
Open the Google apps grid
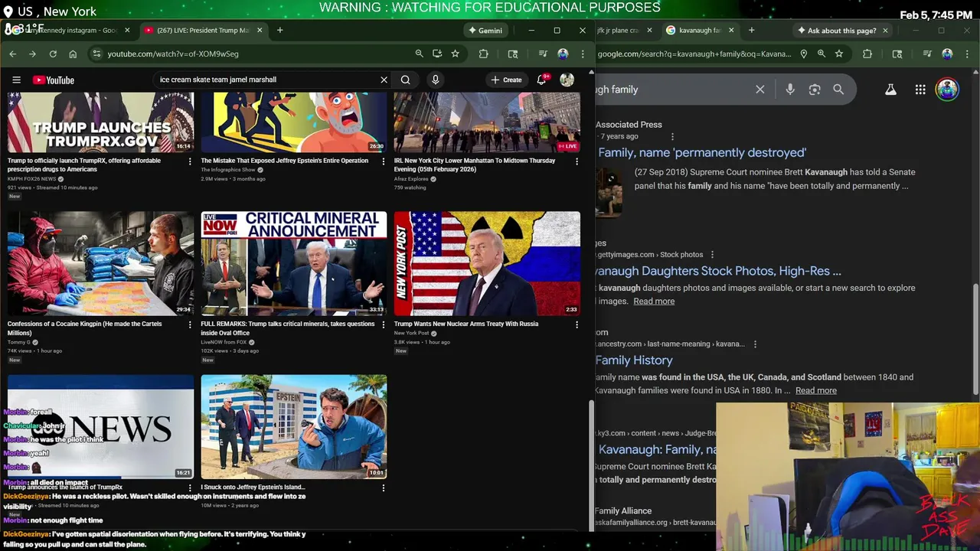pyautogui.click(x=920, y=90)
